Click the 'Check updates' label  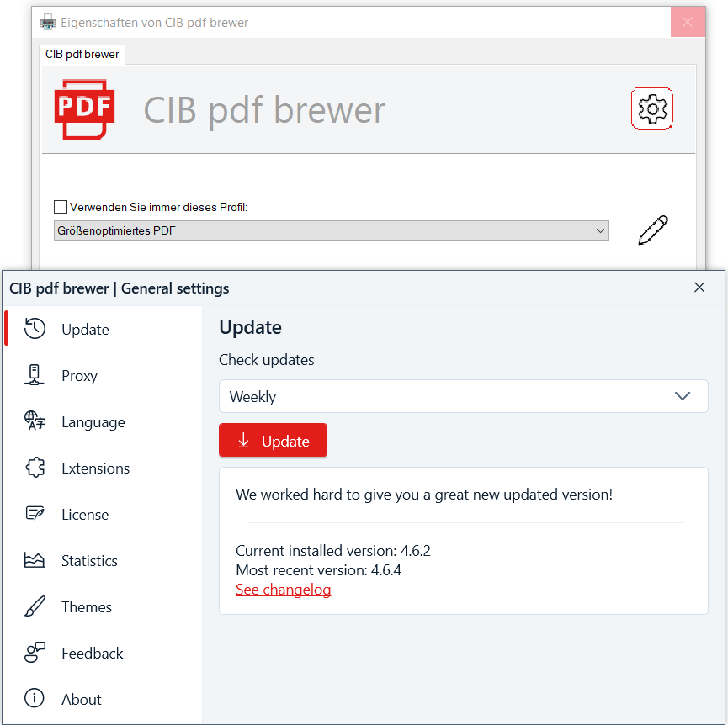pyautogui.click(x=267, y=360)
